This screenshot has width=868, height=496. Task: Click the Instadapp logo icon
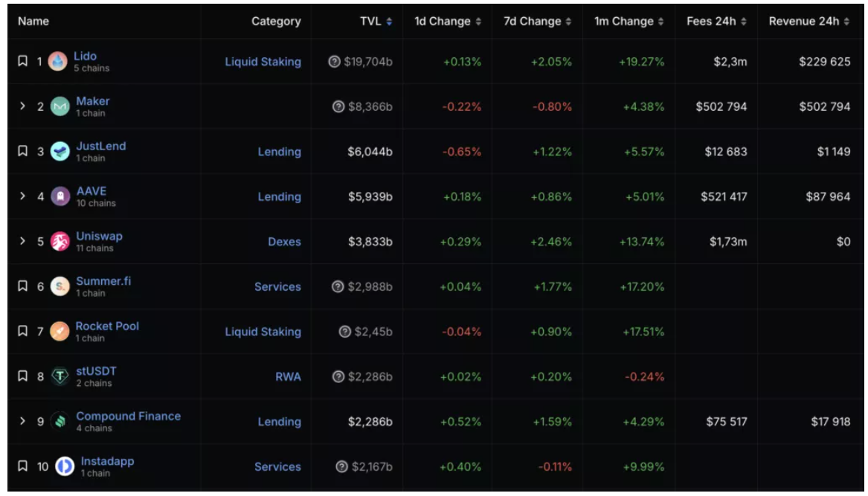tap(65, 467)
